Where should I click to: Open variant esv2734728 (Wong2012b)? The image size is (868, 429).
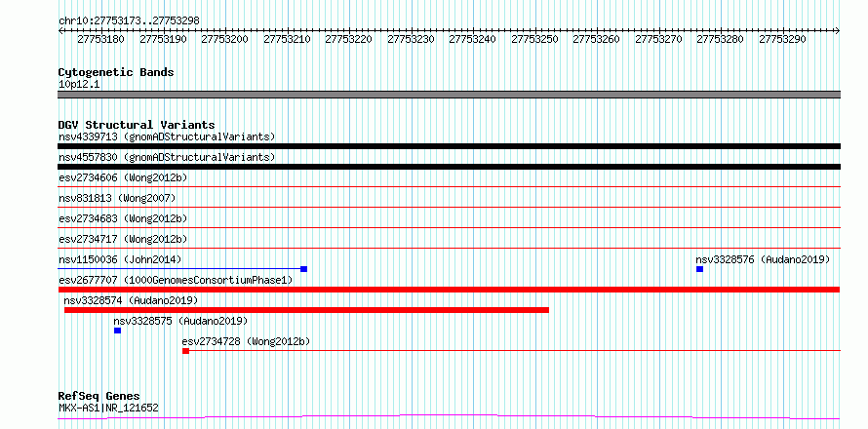click(246, 341)
